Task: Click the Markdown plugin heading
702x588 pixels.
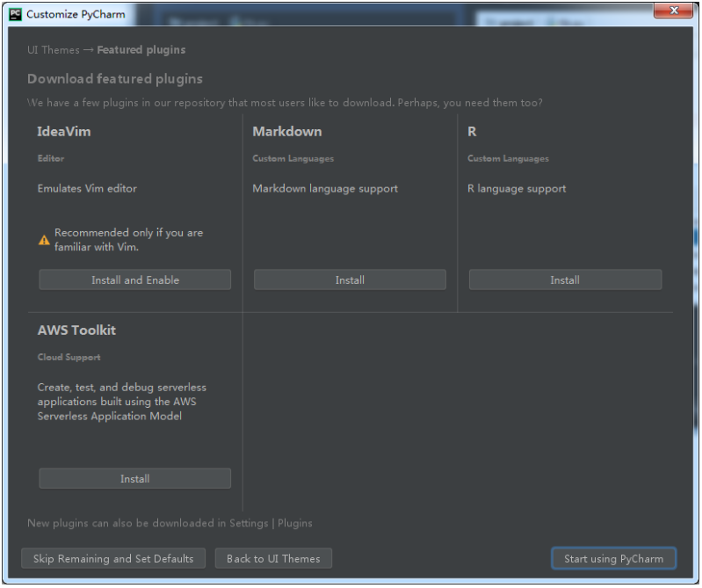Action: [287, 132]
